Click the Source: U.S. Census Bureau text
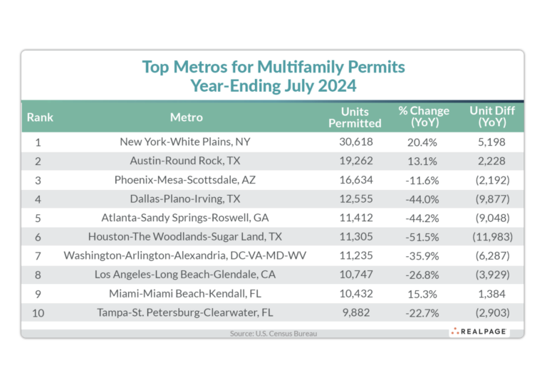 tap(273, 333)
